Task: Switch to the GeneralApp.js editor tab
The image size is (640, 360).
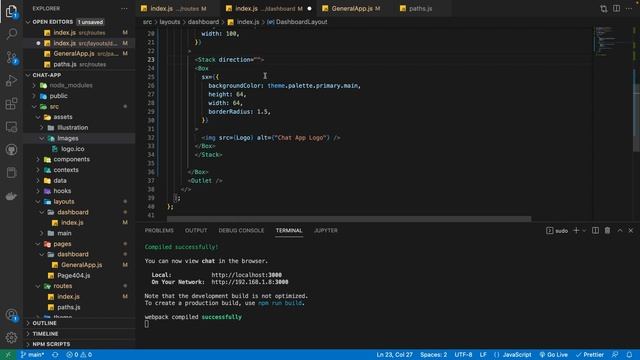Action: 355,9
